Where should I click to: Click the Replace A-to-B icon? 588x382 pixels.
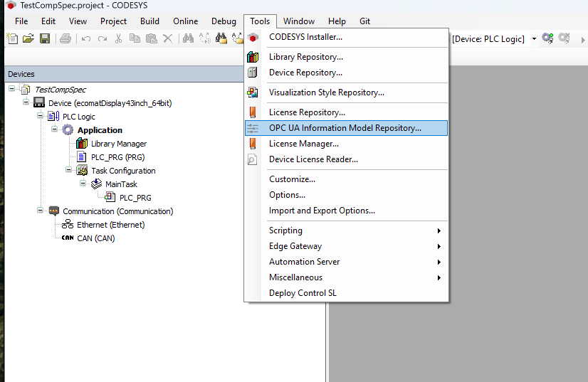205,38
